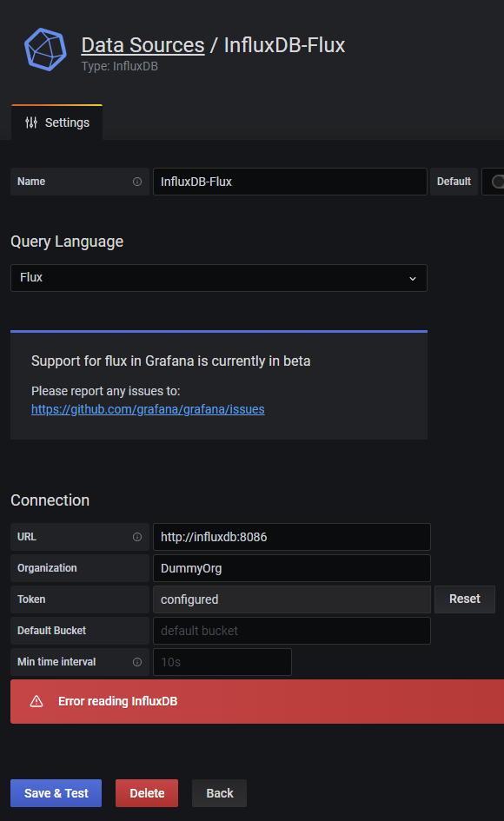
Task: Reset the configured Token
Action: click(464, 599)
